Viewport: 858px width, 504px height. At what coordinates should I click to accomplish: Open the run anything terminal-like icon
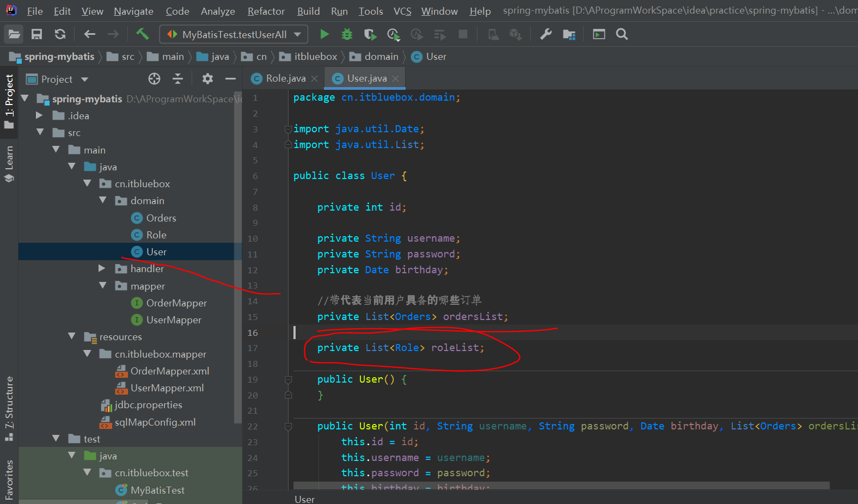tap(599, 34)
